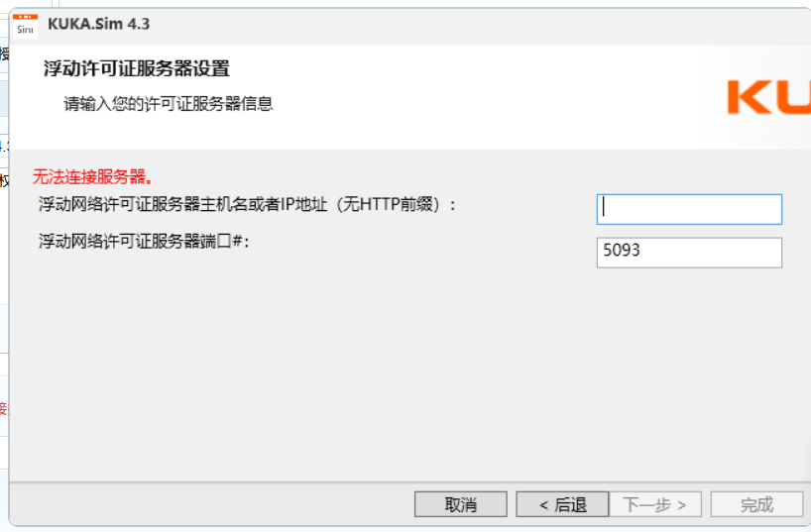
Task: Click the KUKA.Sim app icon in title bar
Action: click(25, 26)
